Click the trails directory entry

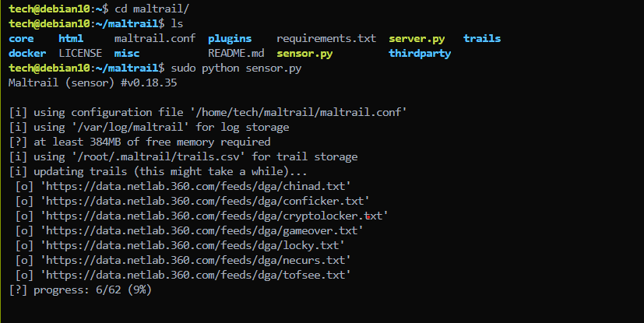point(482,39)
